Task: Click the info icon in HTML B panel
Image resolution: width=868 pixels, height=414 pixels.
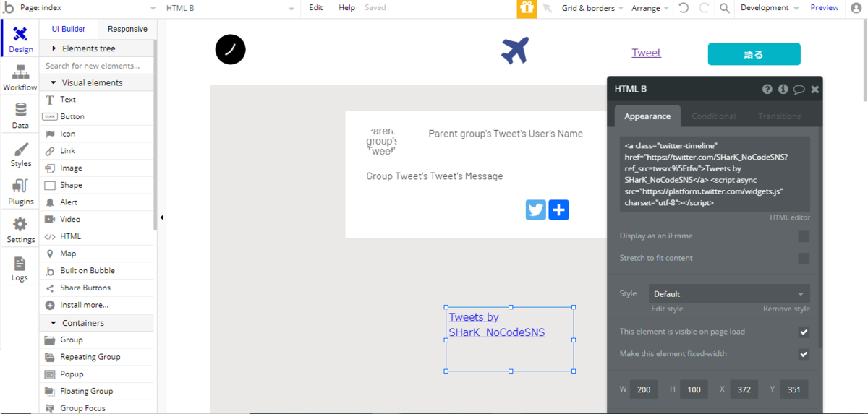Action: click(783, 90)
